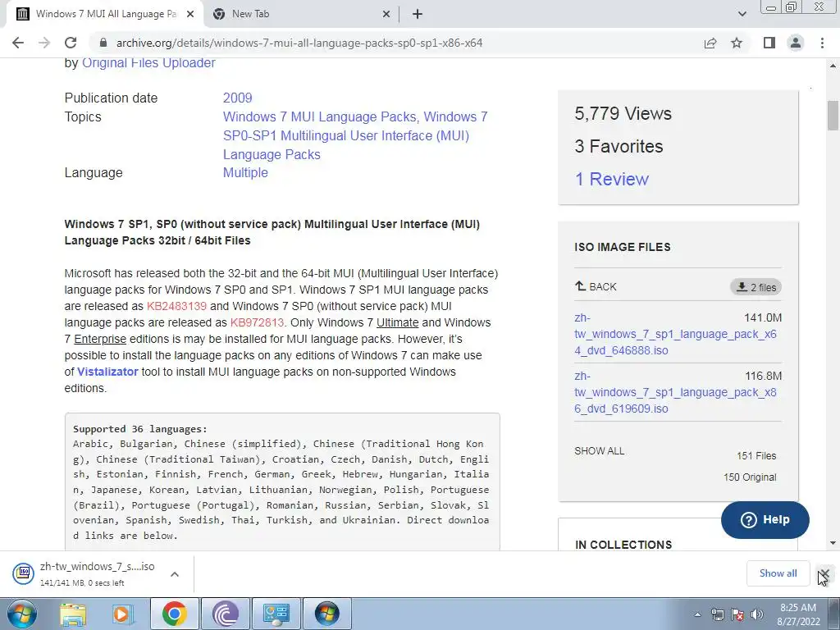
Task: Open the downloaded zh-tw ISO file item
Action: (85, 573)
